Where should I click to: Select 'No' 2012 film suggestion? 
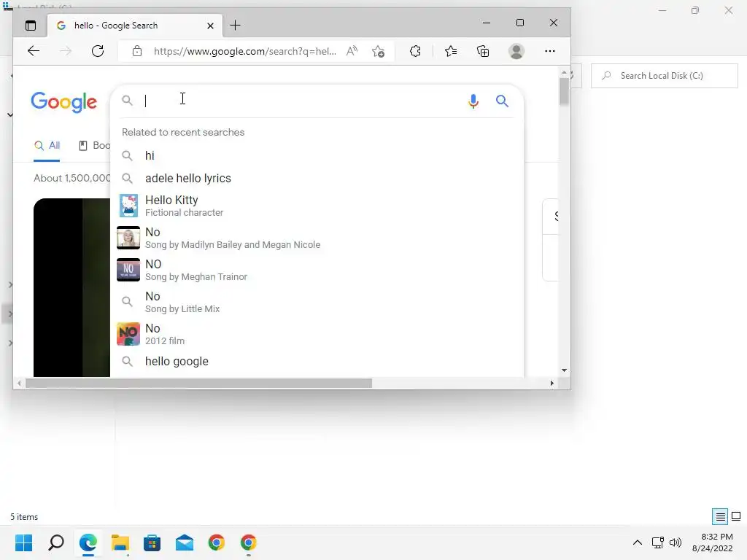point(317,334)
